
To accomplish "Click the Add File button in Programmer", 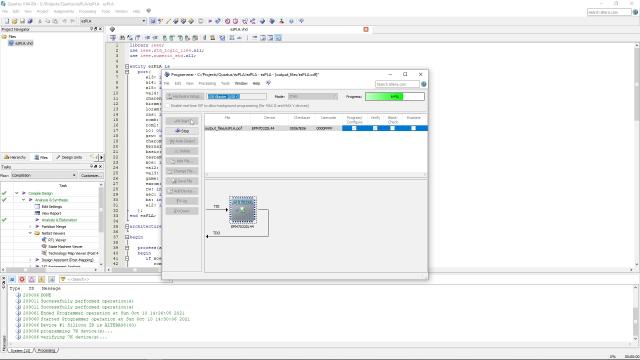I will (x=182, y=161).
